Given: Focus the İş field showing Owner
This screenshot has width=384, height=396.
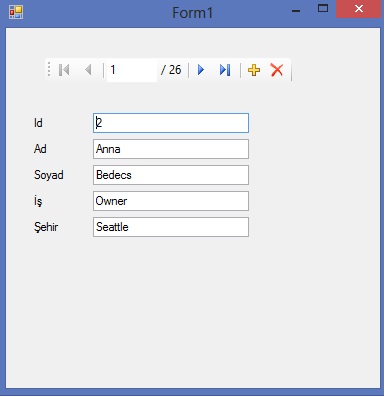Looking at the screenshot, I should point(171,201).
